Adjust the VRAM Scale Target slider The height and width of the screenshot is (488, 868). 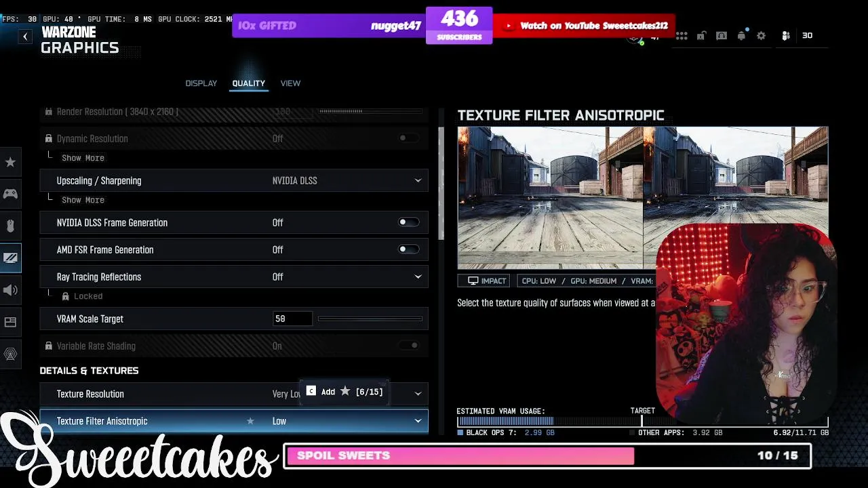[x=370, y=319]
